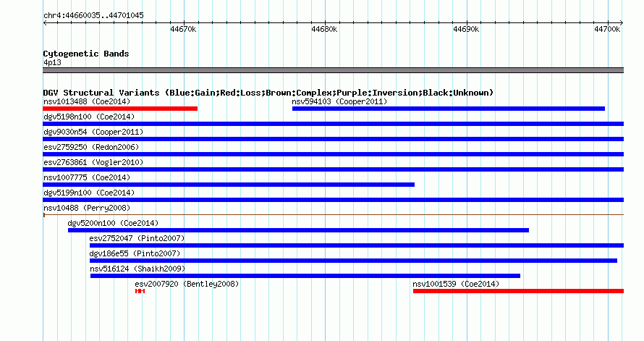Open esv2752047 (Pinto2007) variant label
644x341 pixels.
click(137, 238)
